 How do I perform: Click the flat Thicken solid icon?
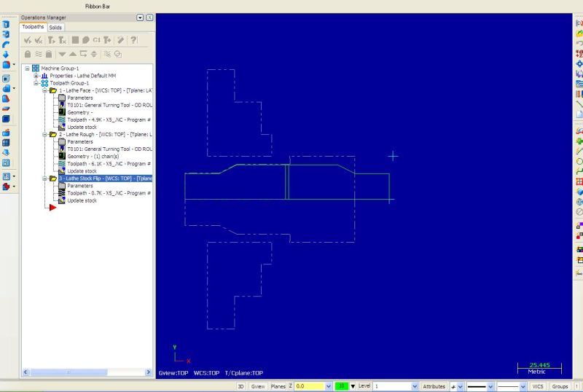[6, 109]
